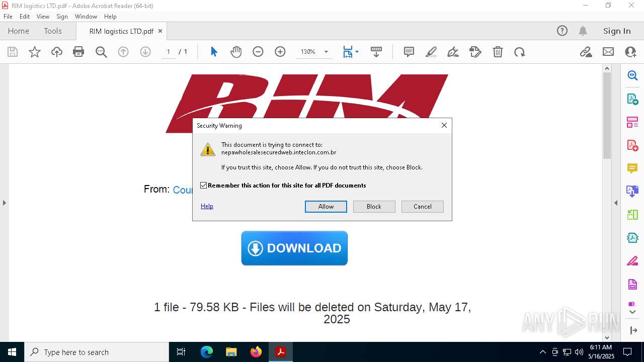Screen dimensions: 644x362
Task: Click the Save file icon in toolbar
Action: [x=13, y=52]
